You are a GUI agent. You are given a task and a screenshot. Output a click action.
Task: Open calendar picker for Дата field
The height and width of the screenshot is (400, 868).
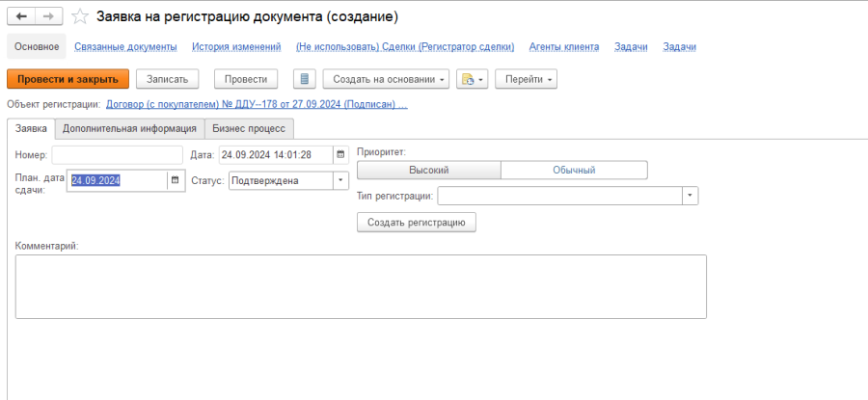(340, 154)
